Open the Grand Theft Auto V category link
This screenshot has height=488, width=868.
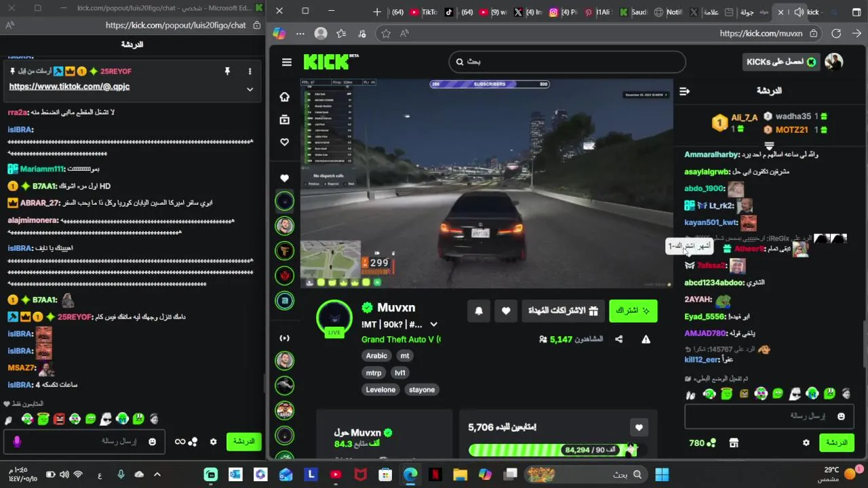(x=401, y=340)
